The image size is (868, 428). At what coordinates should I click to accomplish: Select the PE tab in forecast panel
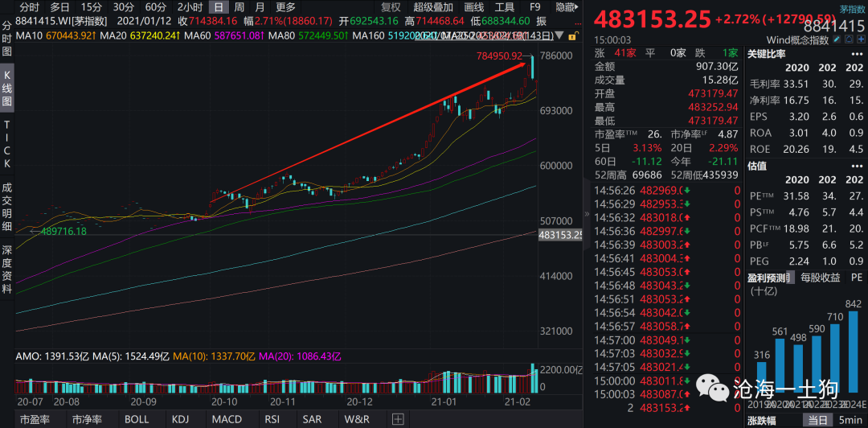[857, 278]
